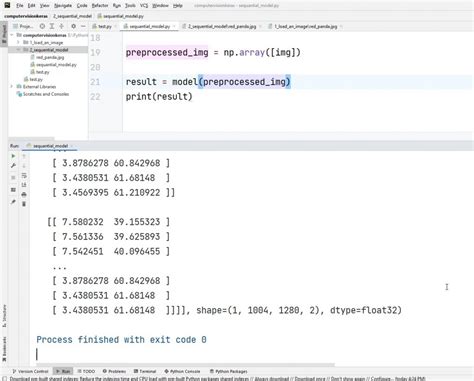This screenshot has width=474, height=381.
Task: Collapse the computervisionkeras root node
Action: pos(12,35)
